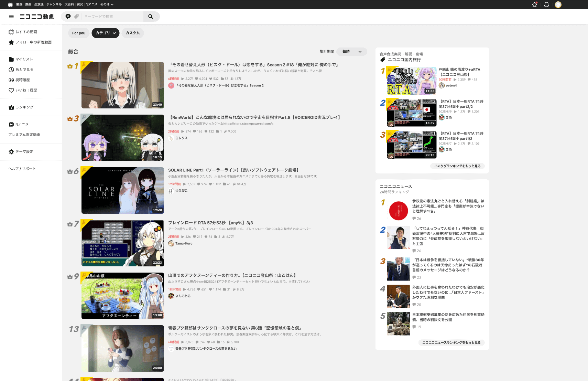Open 大百科 in top navigation
This screenshot has width=588, height=381.
[69, 4]
